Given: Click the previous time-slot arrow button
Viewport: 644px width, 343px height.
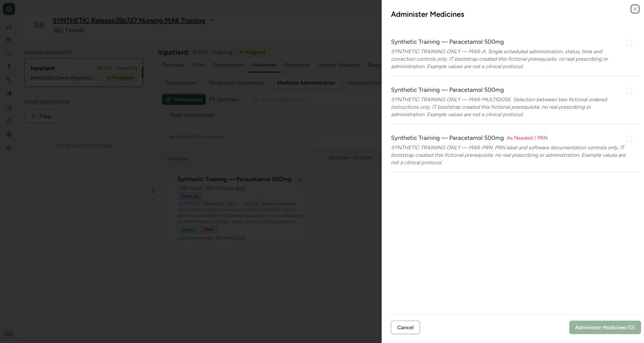Looking at the screenshot, I should pyautogui.click(x=297, y=137).
